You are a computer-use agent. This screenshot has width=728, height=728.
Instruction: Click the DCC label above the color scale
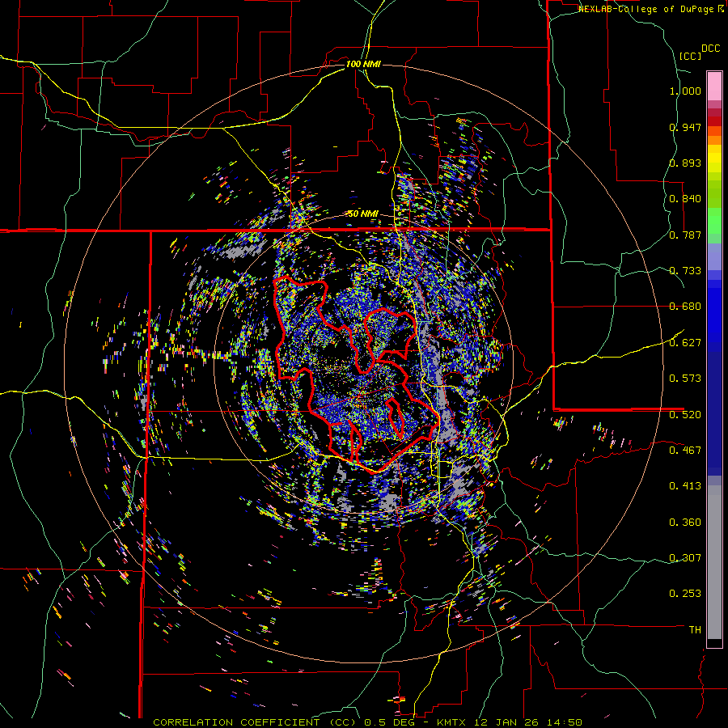[x=710, y=49]
